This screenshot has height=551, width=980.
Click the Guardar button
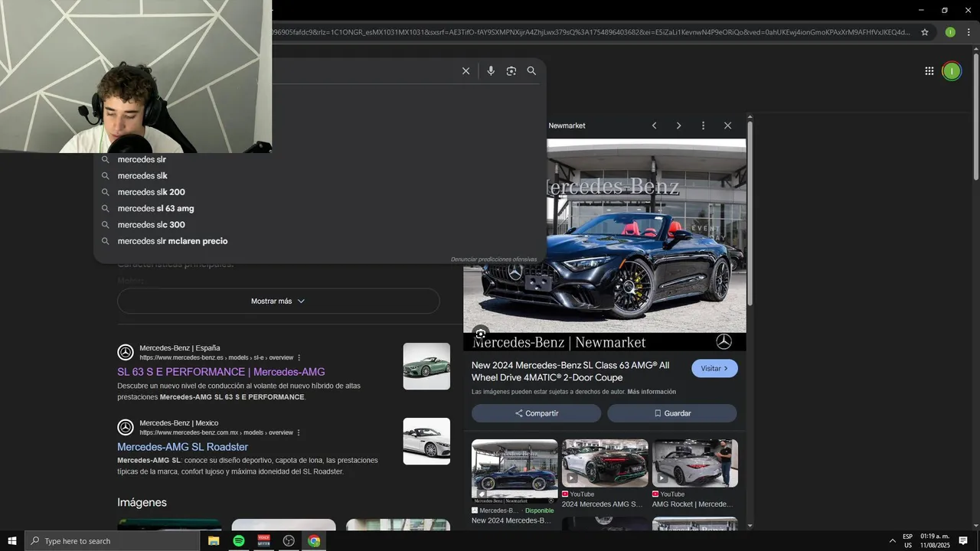[672, 413]
